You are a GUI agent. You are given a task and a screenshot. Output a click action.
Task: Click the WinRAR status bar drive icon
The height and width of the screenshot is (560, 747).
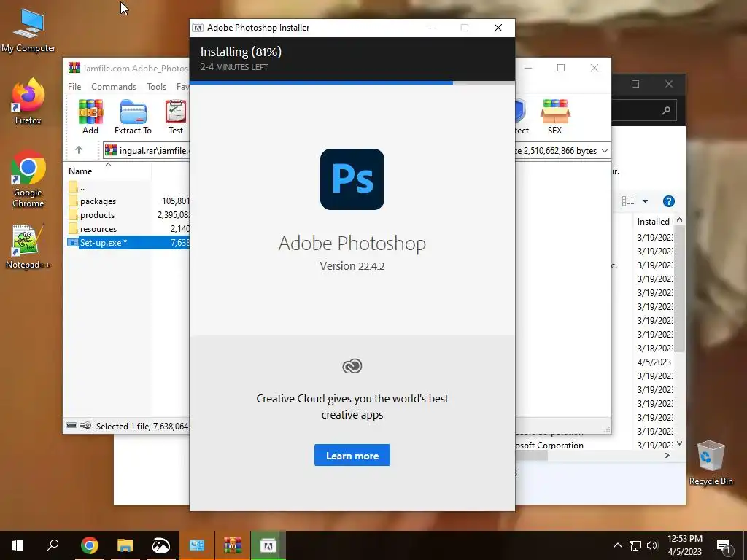[71, 425]
